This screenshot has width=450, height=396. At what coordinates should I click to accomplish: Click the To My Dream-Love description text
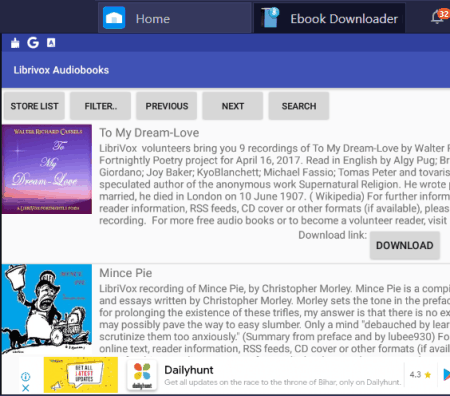274,184
